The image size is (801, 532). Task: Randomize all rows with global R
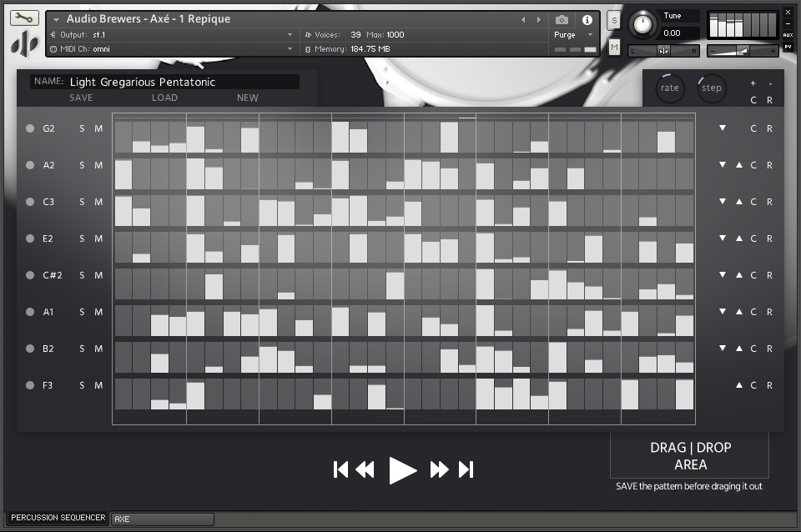coord(770,100)
